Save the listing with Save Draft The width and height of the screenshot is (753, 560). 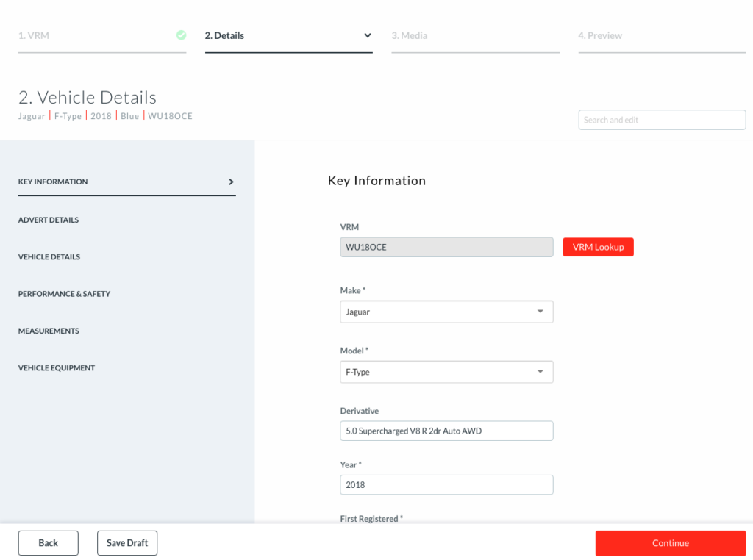[127, 543]
